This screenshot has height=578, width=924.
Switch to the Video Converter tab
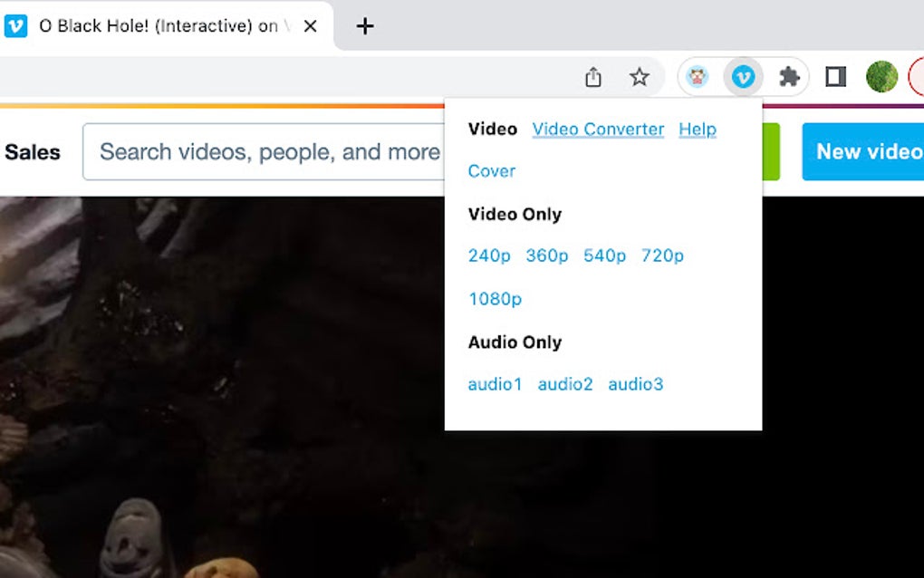point(598,129)
